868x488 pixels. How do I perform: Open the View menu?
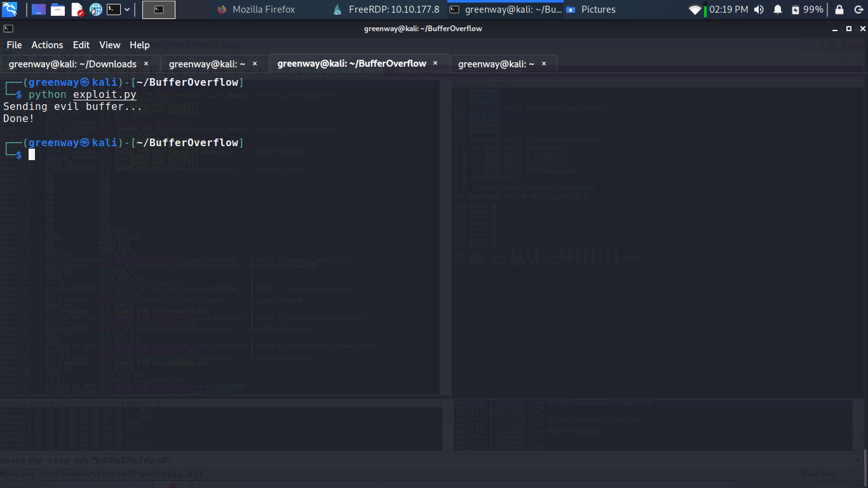[109, 45]
